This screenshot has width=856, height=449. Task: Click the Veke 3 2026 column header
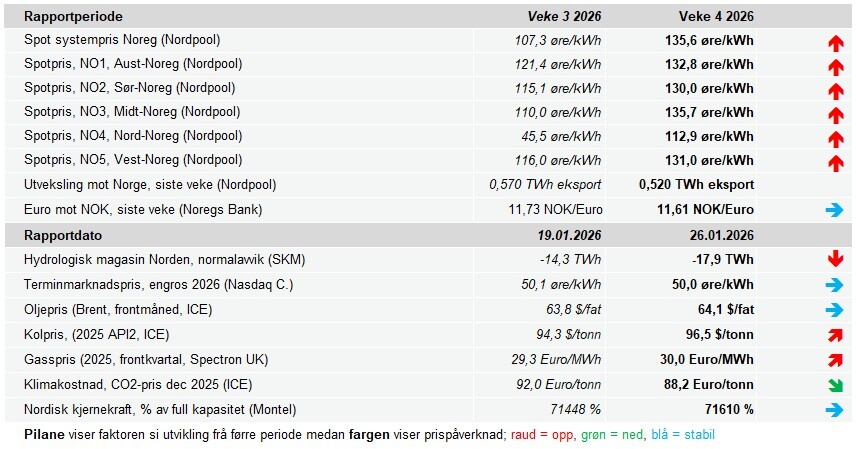tap(564, 16)
